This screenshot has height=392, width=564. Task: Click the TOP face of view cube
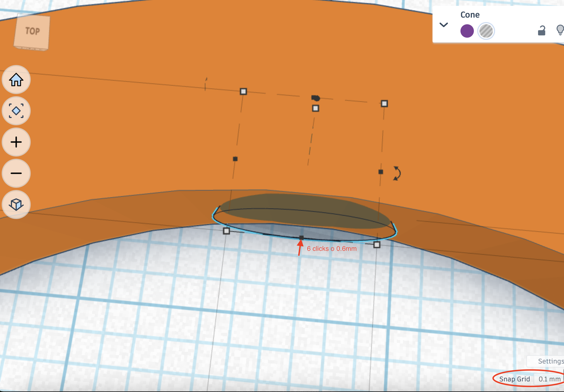point(32,31)
